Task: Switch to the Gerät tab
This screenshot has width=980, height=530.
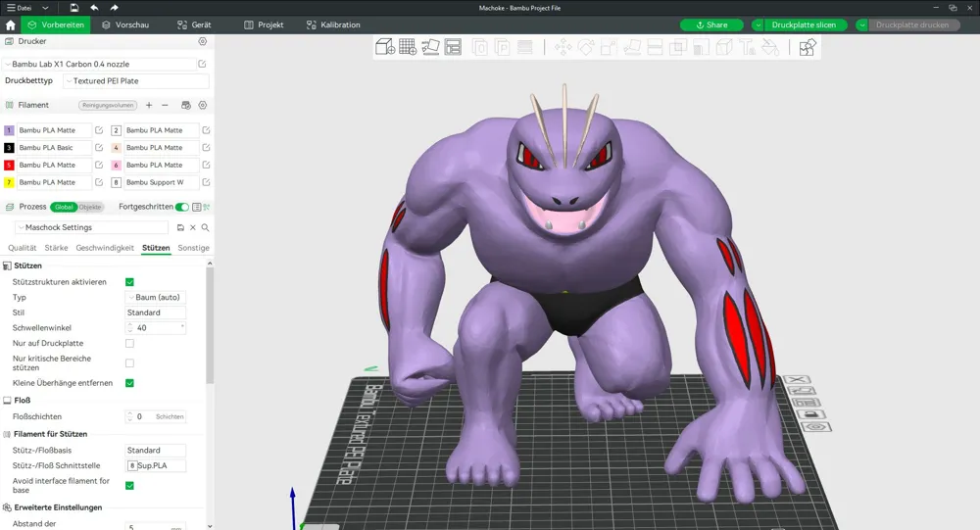Action: click(194, 25)
